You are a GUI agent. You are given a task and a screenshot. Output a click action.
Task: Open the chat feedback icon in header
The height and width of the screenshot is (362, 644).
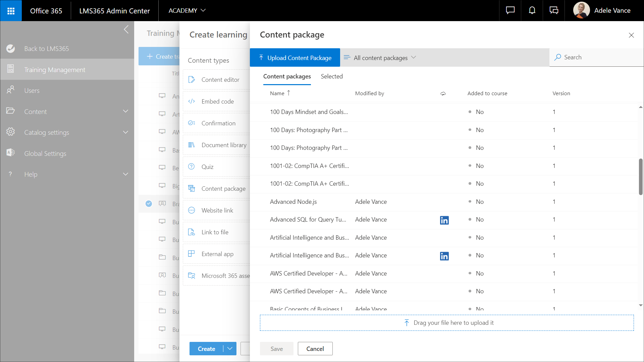click(x=510, y=11)
